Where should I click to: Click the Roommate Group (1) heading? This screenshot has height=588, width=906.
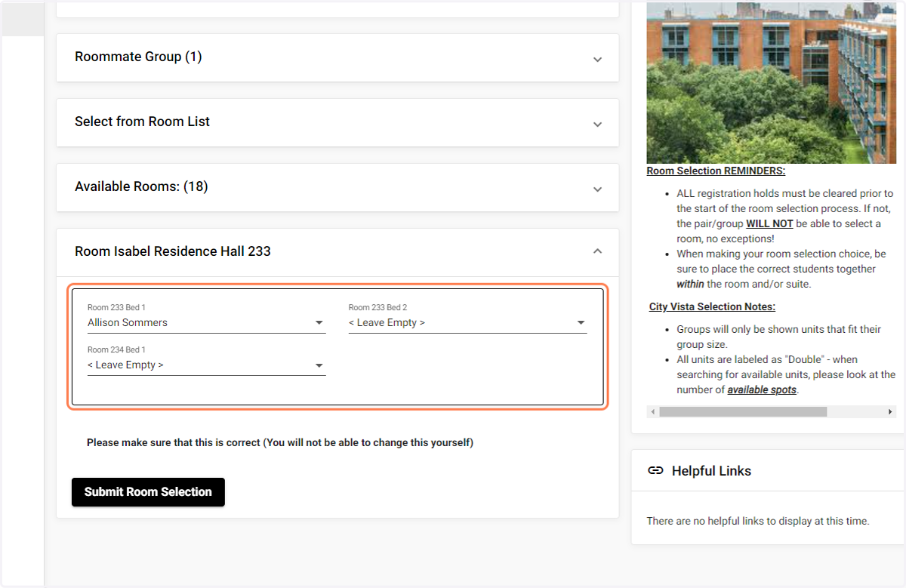[138, 57]
